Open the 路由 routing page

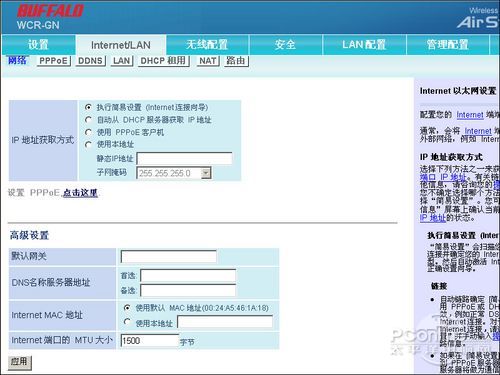pyautogui.click(x=236, y=61)
